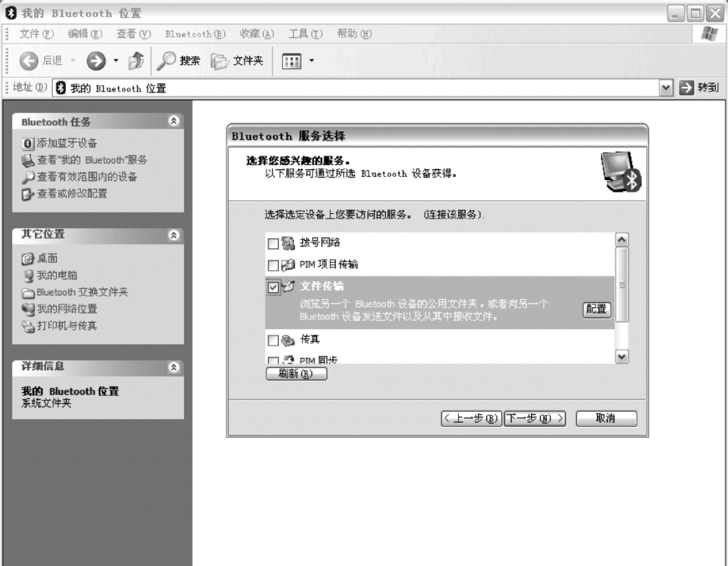
Task: Click the 桌面 desktop icon
Action: pyautogui.click(x=27, y=259)
